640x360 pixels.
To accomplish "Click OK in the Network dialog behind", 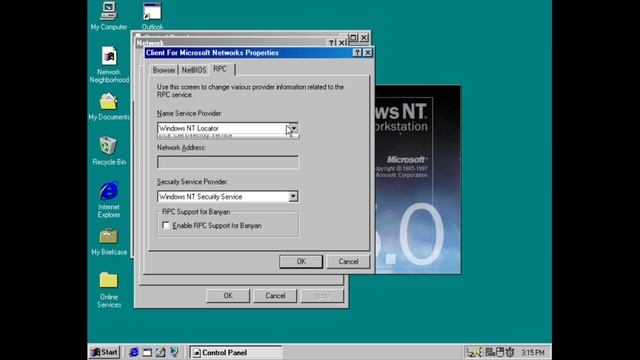I will pos(228,296).
